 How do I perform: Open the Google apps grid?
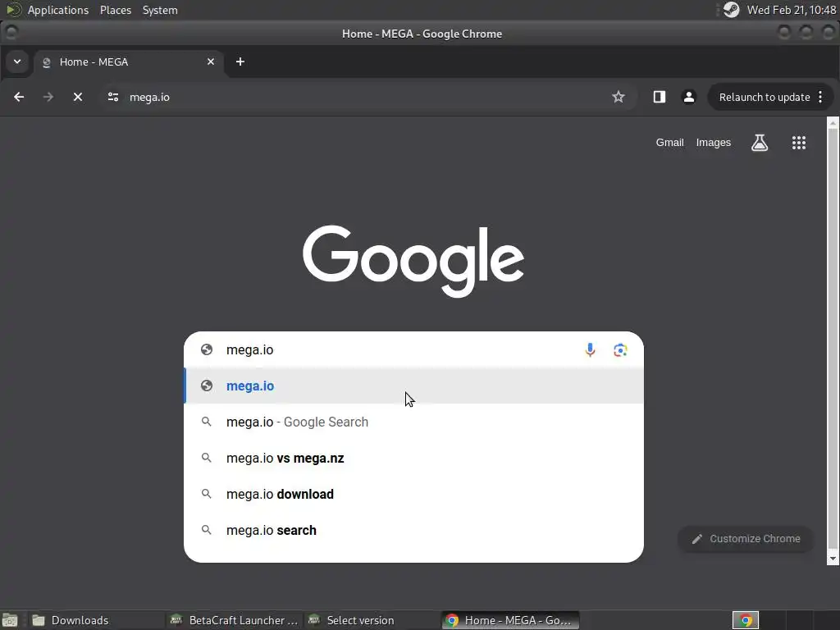[799, 143]
